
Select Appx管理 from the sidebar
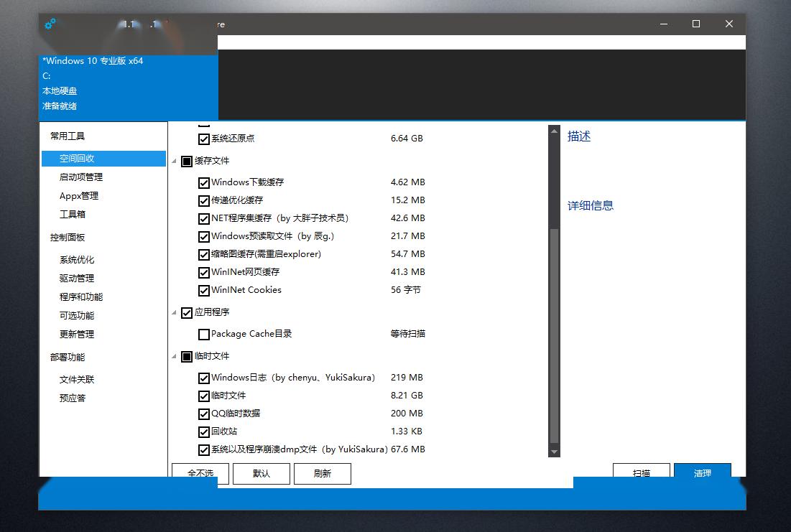79,196
